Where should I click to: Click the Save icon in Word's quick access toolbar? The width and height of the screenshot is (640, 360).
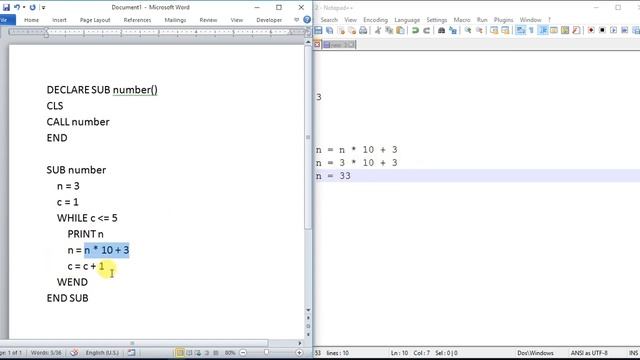[x=6, y=7]
